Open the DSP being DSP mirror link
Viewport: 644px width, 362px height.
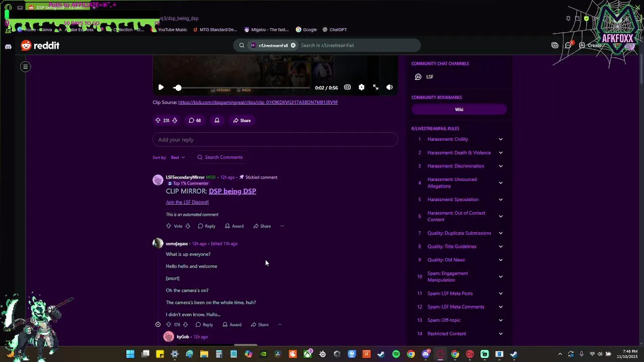pyautogui.click(x=232, y=191)
